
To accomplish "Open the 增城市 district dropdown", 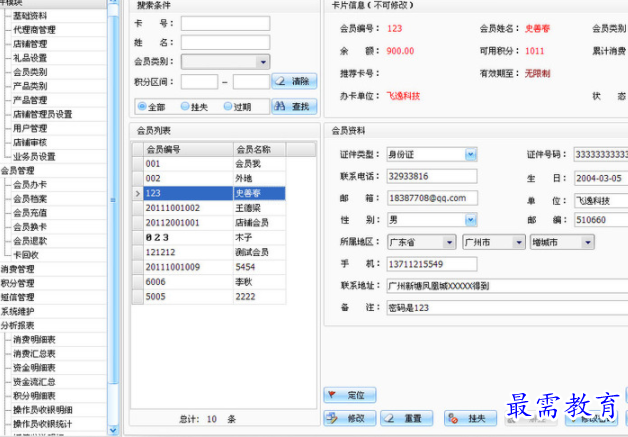I will (588, 242).
